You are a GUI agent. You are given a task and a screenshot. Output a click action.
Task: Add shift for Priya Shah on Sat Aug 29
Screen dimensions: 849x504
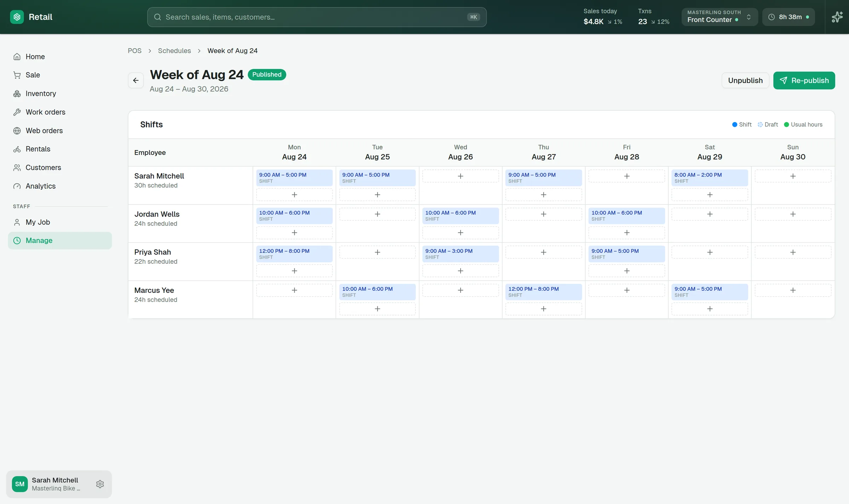pos(710,252)
